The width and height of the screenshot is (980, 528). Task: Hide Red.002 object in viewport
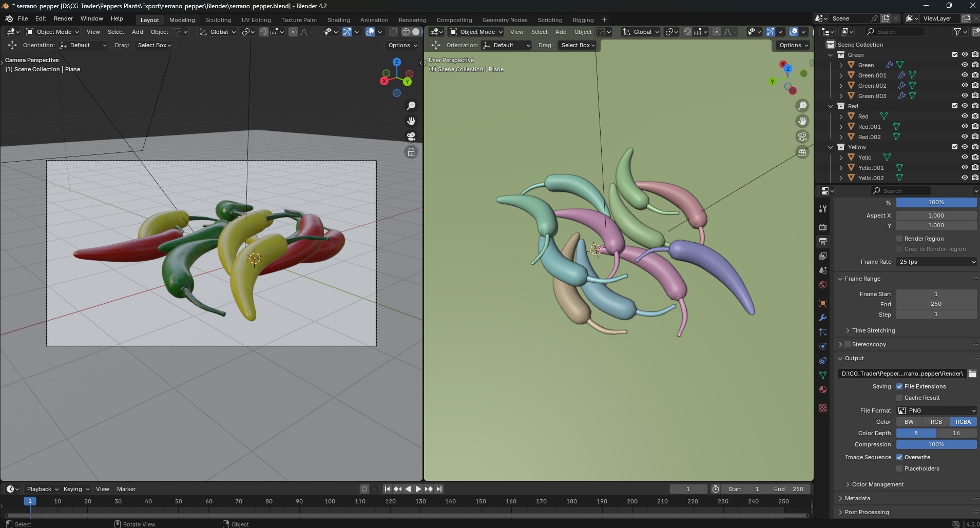coord(965,136)
